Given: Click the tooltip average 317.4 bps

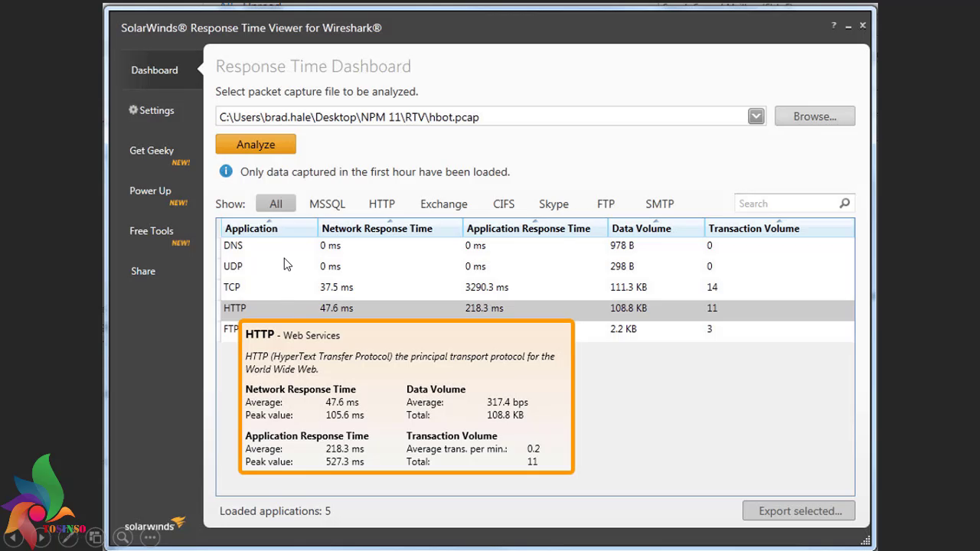Looking at the screenshot, I should coord(508,402).
